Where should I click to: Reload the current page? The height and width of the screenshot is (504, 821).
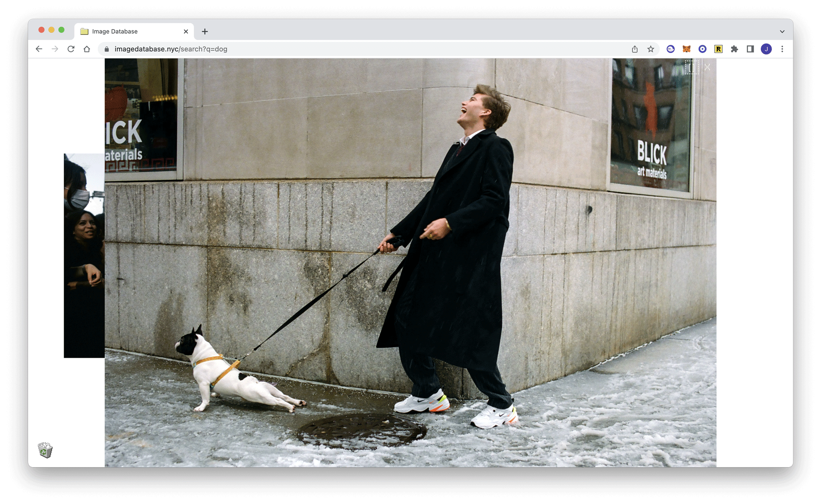(x=71, y=49)
